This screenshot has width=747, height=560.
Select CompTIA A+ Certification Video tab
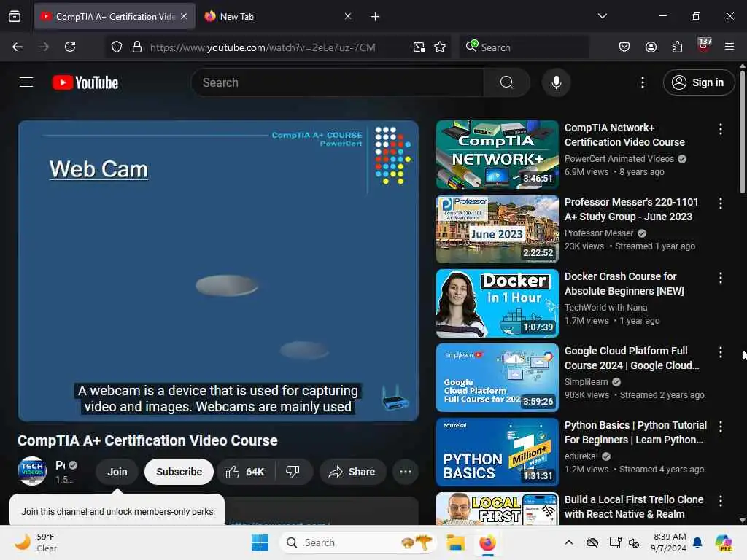pyautogui.click(x=115, y=17)
